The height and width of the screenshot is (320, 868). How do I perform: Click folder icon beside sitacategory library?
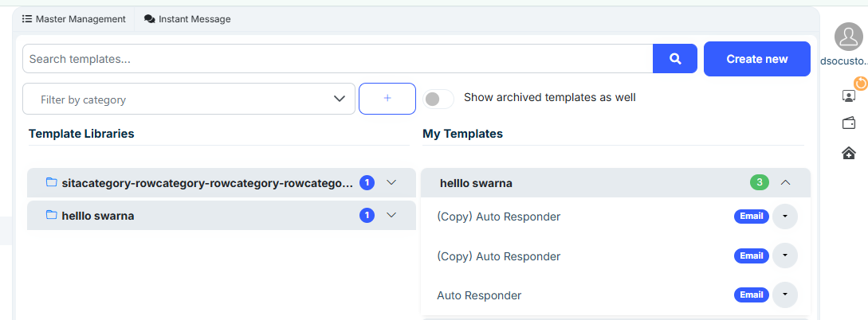51,183
